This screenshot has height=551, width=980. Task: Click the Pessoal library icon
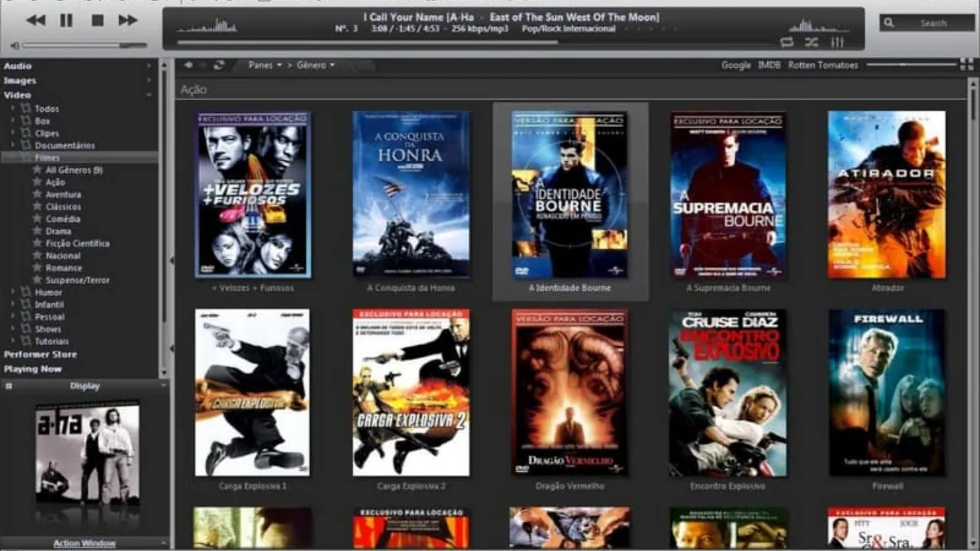[26, 317]
